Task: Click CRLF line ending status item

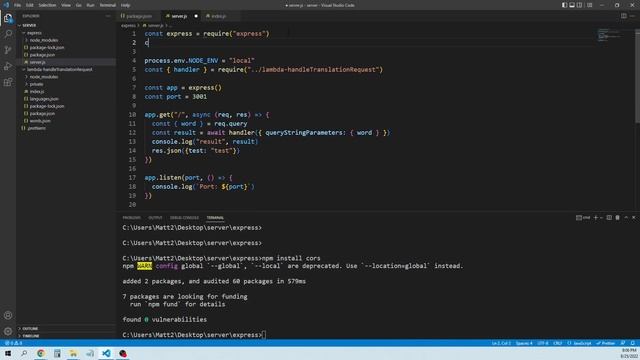Action: tap(558, 343)
